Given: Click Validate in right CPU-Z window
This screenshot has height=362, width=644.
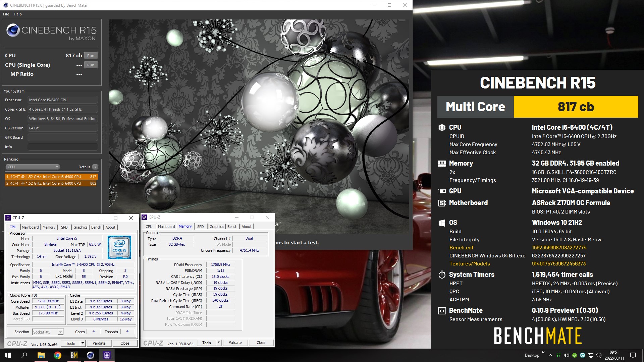Looking at the screenshot, I should click(235, 343).
